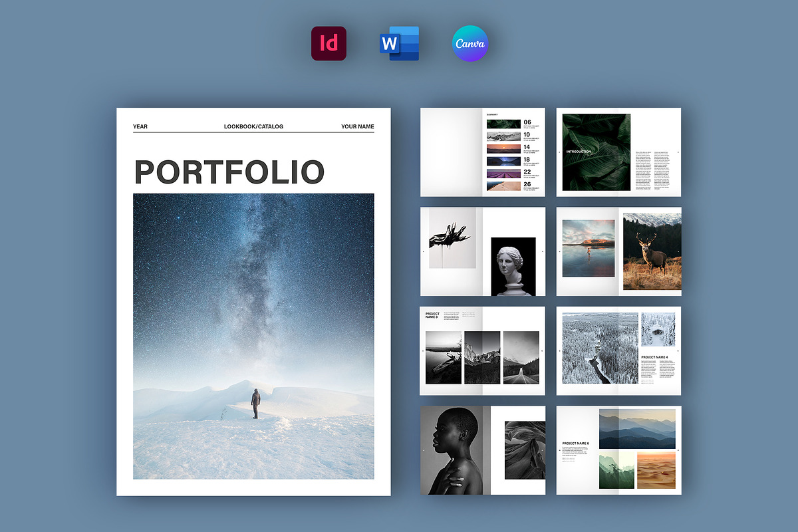Viewport: 798px width, 532px height.
Task: Click the YEAR header text
Action: (x=140, y=126)
